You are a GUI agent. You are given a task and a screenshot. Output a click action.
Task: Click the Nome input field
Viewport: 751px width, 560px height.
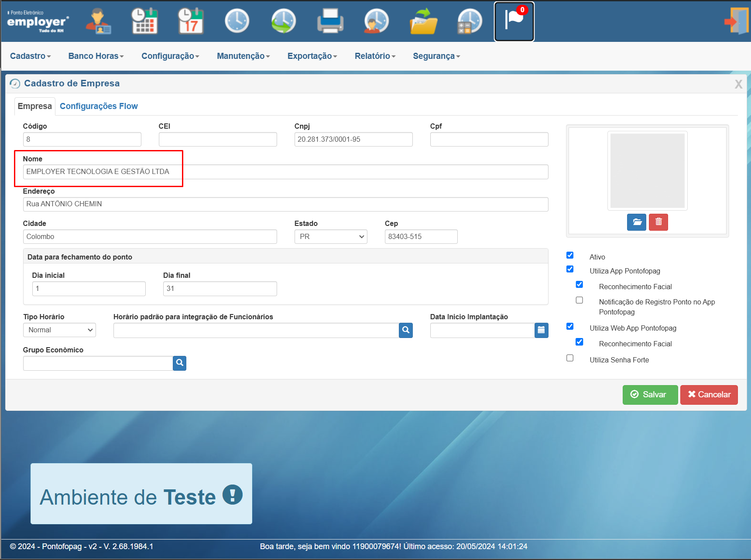[x=286, y=172]
